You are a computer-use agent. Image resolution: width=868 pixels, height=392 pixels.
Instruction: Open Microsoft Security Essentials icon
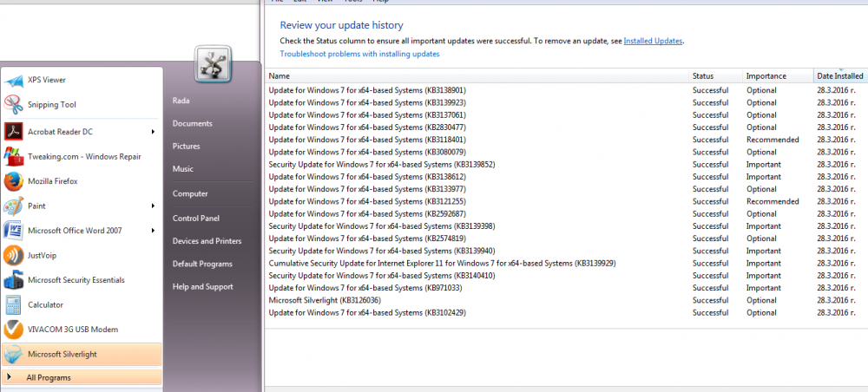[x=13, y=280]
